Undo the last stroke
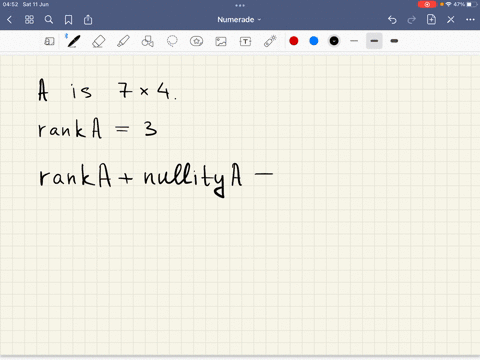Image resolution: width=480 pixels, height=360 pixels. tap(392, 20)
